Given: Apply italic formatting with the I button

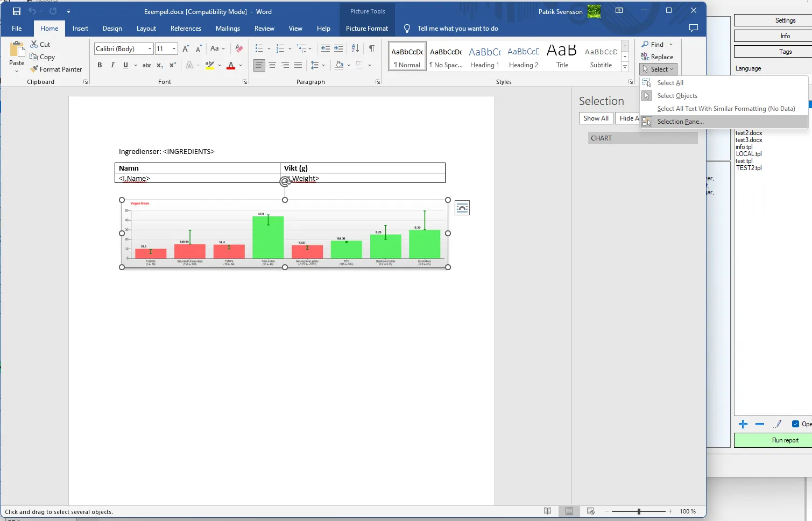Looking at the screenshot, I should coord(112,65).
